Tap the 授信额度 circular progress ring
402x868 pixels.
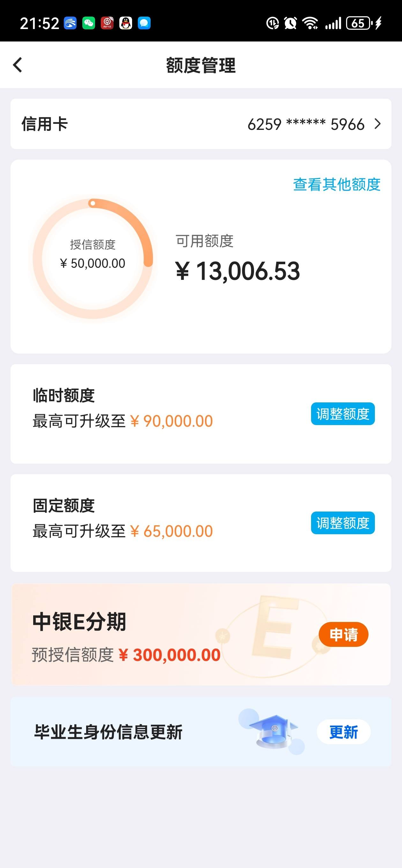[x=93, y=258]
